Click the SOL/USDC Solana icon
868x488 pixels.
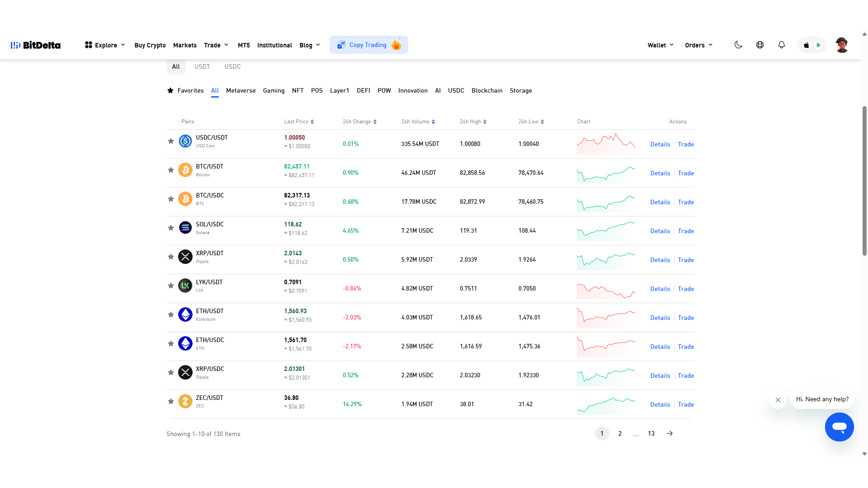coord(185,228)
